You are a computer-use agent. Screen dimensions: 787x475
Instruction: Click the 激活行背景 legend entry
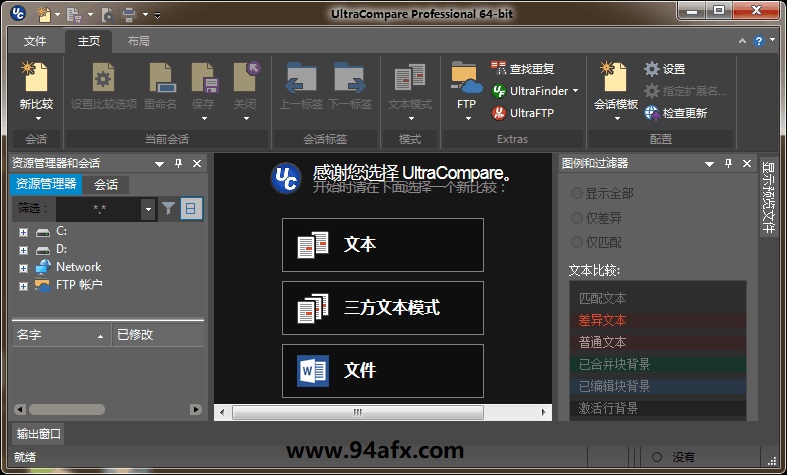(x=658, y=408)
